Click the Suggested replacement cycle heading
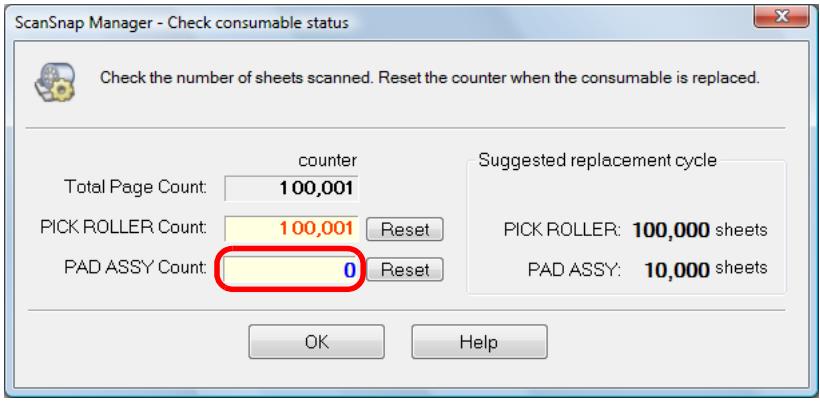This screenshot has width=820, height=401. tap(598, 161)
